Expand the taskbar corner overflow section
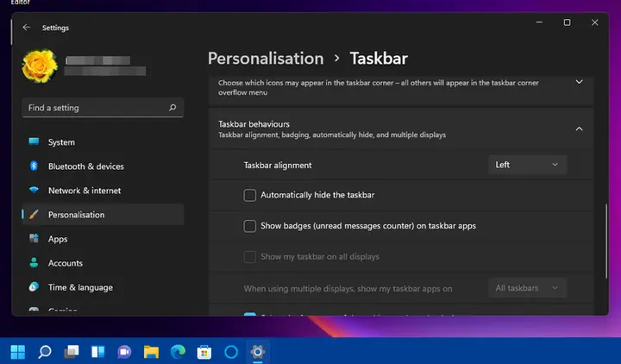Viewport: 621px width, 364px height. [579, 82]
